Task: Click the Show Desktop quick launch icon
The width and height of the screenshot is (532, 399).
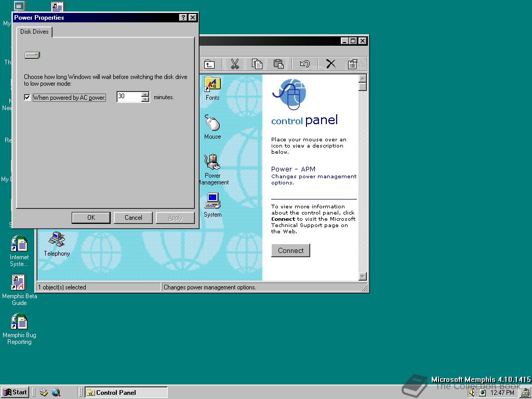Action: click(x=44, y=393)
